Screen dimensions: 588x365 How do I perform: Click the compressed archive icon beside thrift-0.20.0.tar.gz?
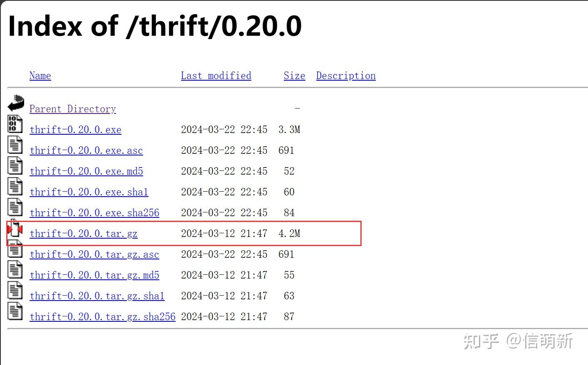tap(15, 229)
